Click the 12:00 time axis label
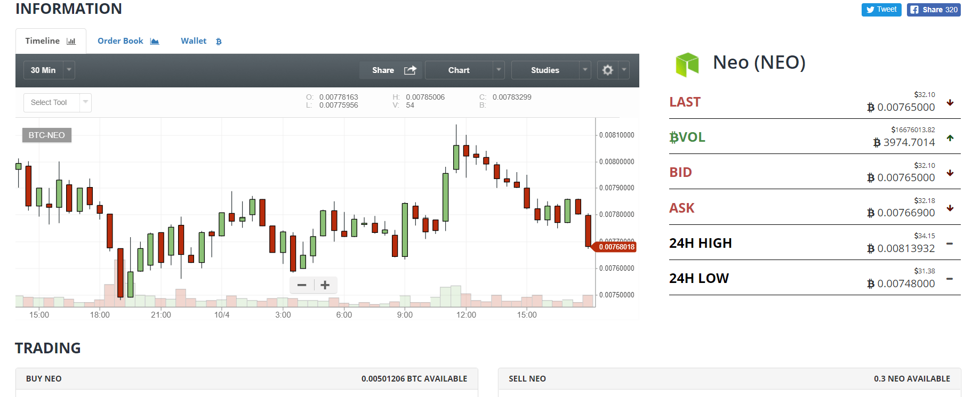 point(466,315)
